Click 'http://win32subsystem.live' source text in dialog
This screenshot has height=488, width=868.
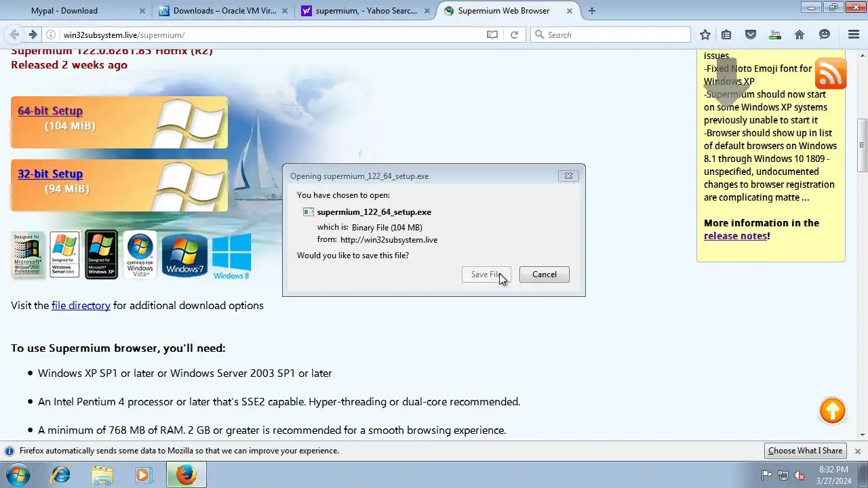tap(389, 240)
